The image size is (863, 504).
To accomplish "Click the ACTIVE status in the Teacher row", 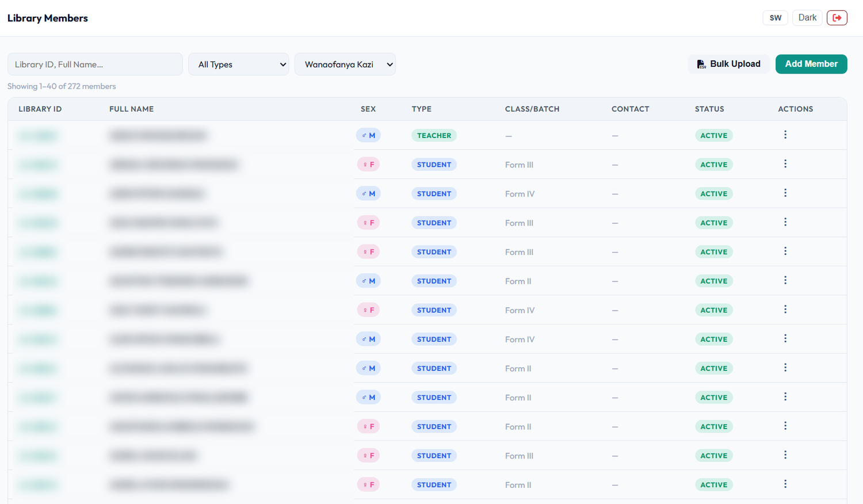I will tap(714, 135).
